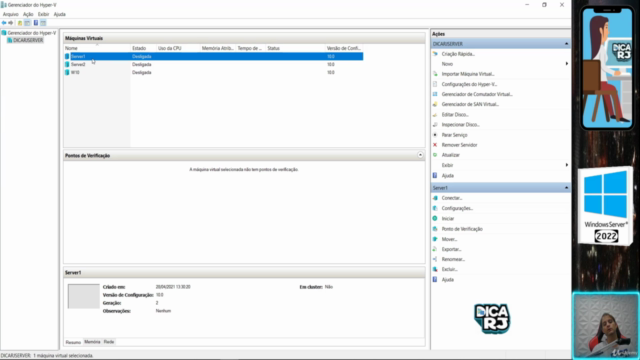Viewport: 640px width, 360px height.
Task: Click the Configurações icon under Server1
Action: (x=435, y=208)
